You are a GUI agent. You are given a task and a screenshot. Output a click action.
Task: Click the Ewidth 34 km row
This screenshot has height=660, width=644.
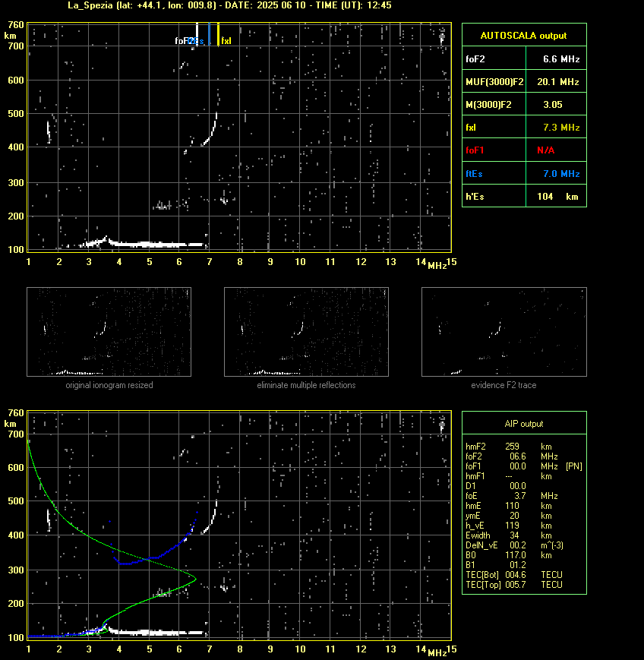click(x=509, y=535)
